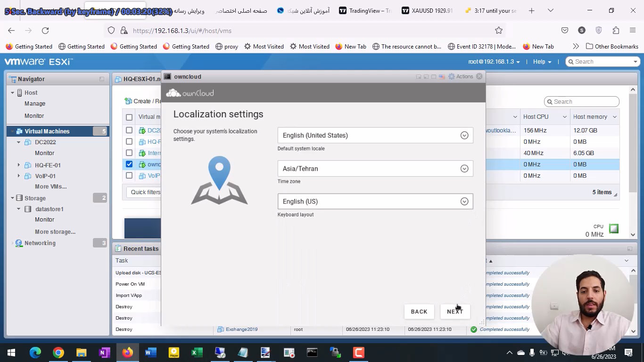
Task: Open the Command Prompt taskbar icon
Action: click(312, 353)
